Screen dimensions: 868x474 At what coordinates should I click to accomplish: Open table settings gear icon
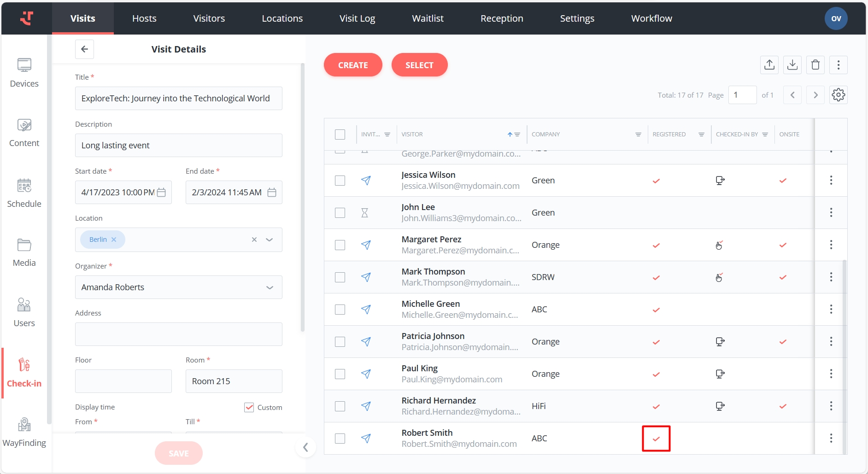(838, 95)
